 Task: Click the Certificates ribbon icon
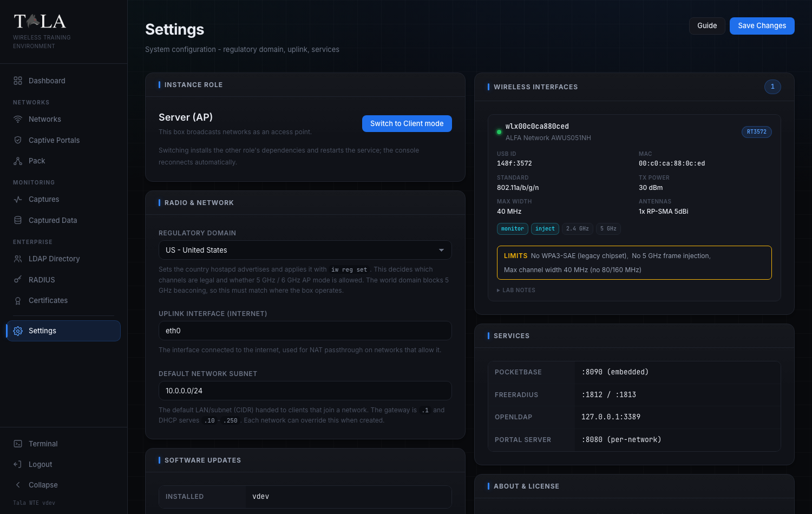click(x=18, y=300)
